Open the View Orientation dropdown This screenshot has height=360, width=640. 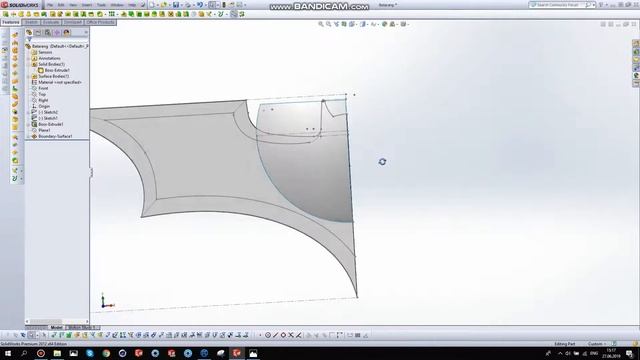353,24
